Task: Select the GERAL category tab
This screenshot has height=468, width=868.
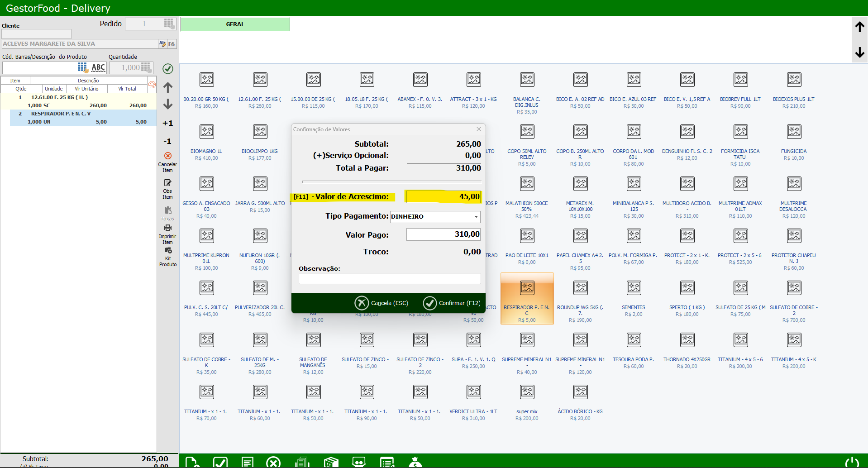Action: (235, 24)
